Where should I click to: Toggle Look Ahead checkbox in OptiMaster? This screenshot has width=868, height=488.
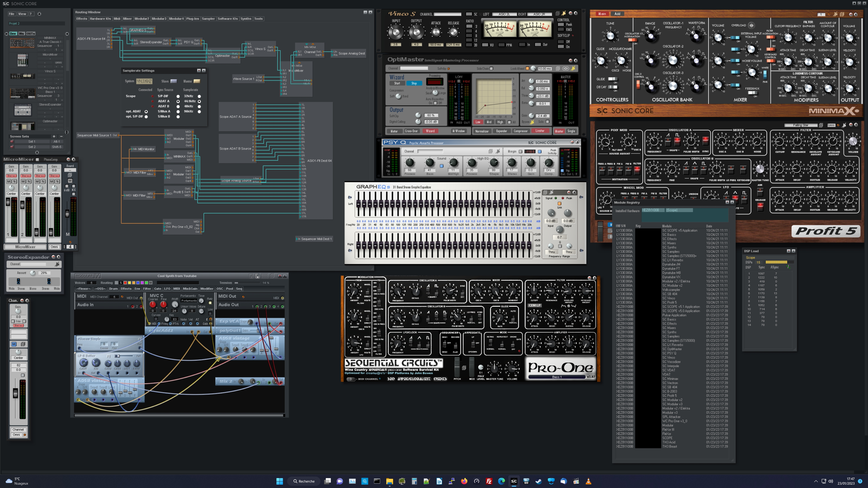tap(528, 68)
